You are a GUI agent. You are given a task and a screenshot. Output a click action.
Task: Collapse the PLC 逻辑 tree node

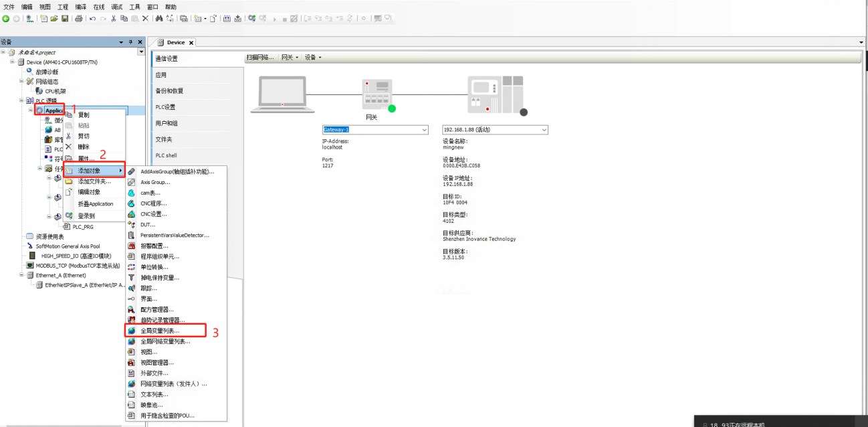coord(21,100)
